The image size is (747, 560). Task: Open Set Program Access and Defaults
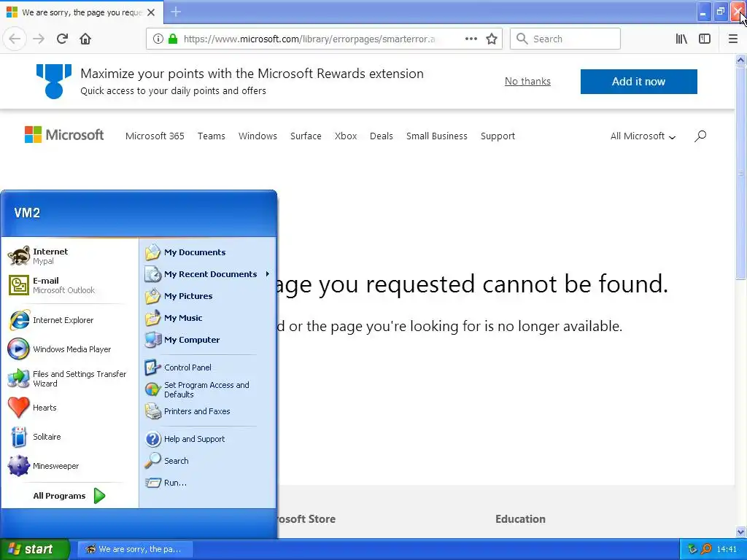(x=208, y=389)
